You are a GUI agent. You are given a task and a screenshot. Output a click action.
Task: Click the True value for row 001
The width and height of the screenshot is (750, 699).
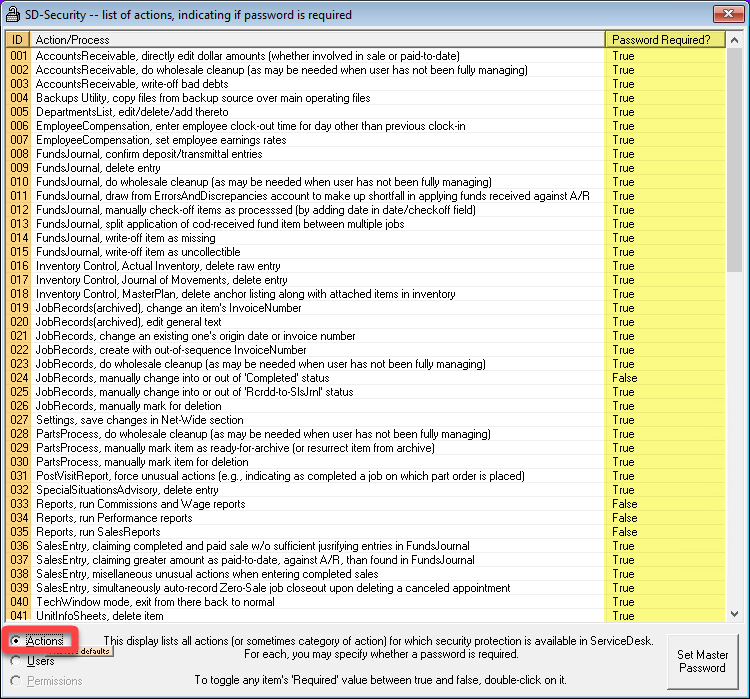(623, 56)
